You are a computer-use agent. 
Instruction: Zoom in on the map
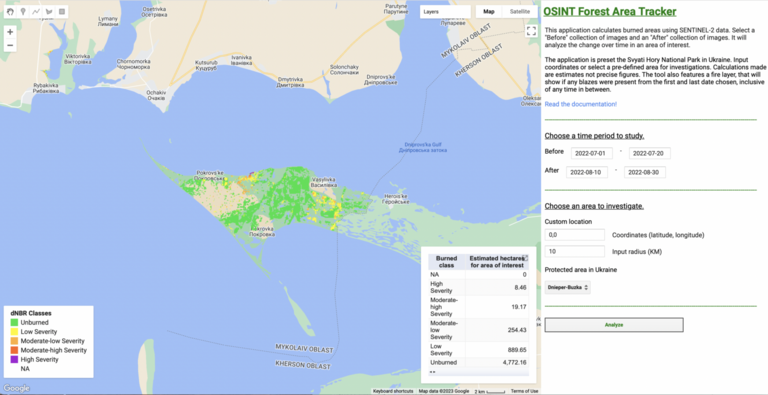tap(10, 32)
